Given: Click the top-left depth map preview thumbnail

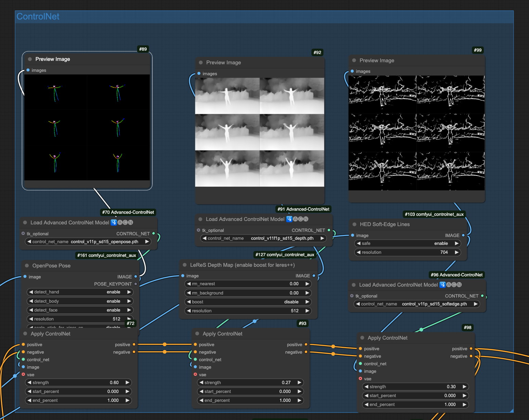Looking at the screenshot, I should [227, 96].
